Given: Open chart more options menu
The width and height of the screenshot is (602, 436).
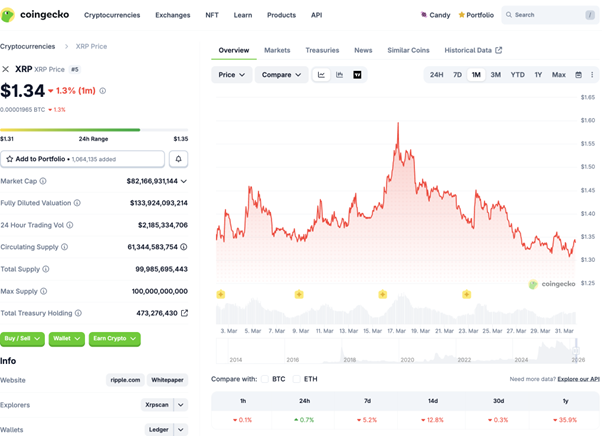Looking at the screenshot, I should [x=593, y=75].
